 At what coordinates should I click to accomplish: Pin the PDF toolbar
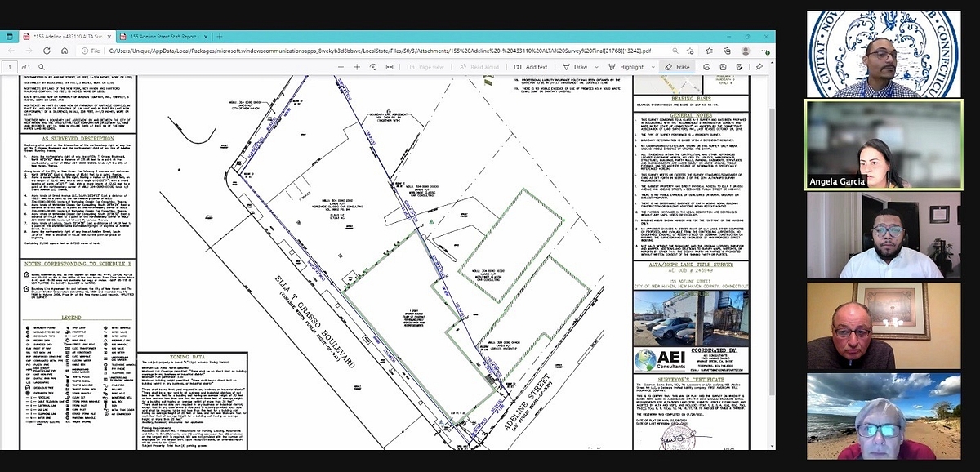click(759, 67)
